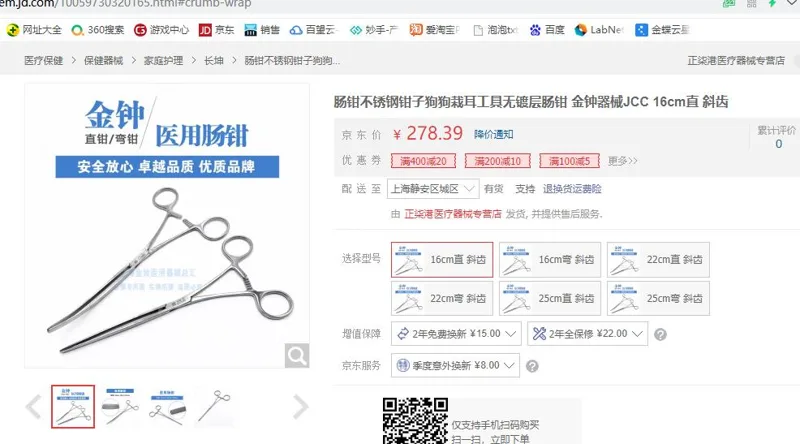The image size is (800, 444).
Task: Click 降价通知 price alert link
Action: tap(493, 134)
